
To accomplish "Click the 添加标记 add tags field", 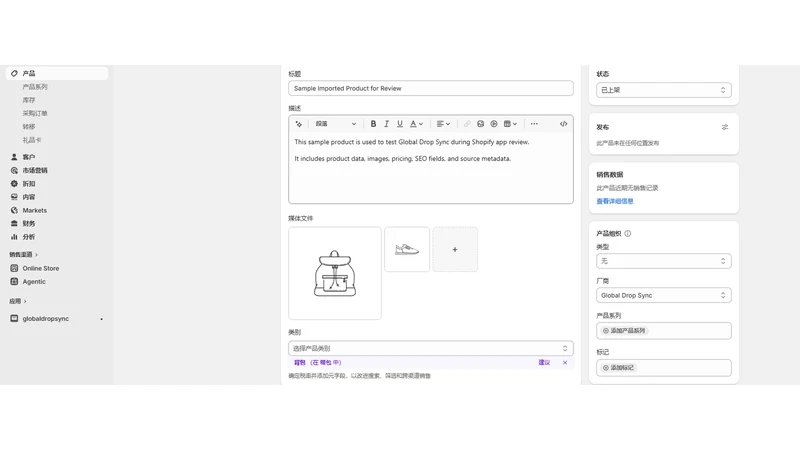I will coord(664,368).
